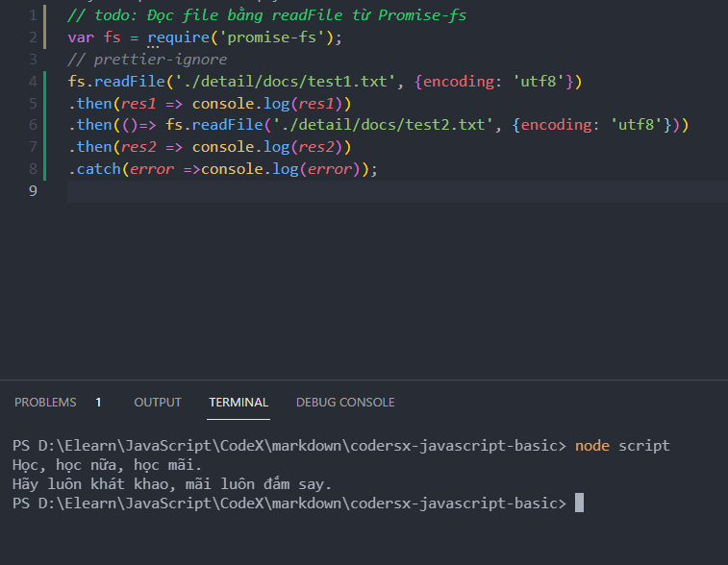Place cursor in empty line 9

click(397, 191)
